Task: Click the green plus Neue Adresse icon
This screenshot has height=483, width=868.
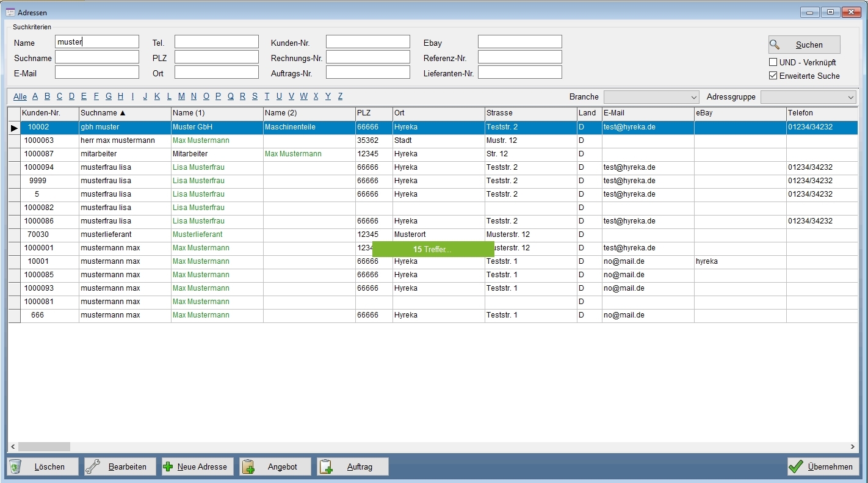Action: [168, 467]
